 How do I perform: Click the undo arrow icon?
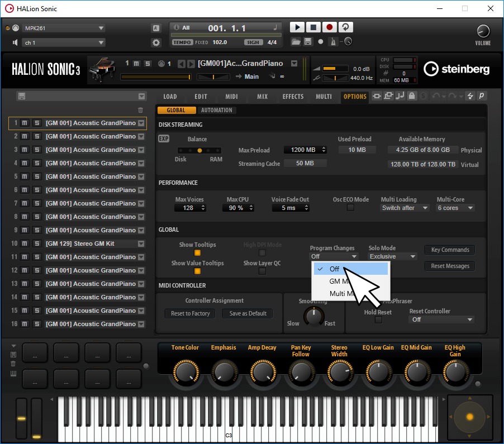point(436,96)
